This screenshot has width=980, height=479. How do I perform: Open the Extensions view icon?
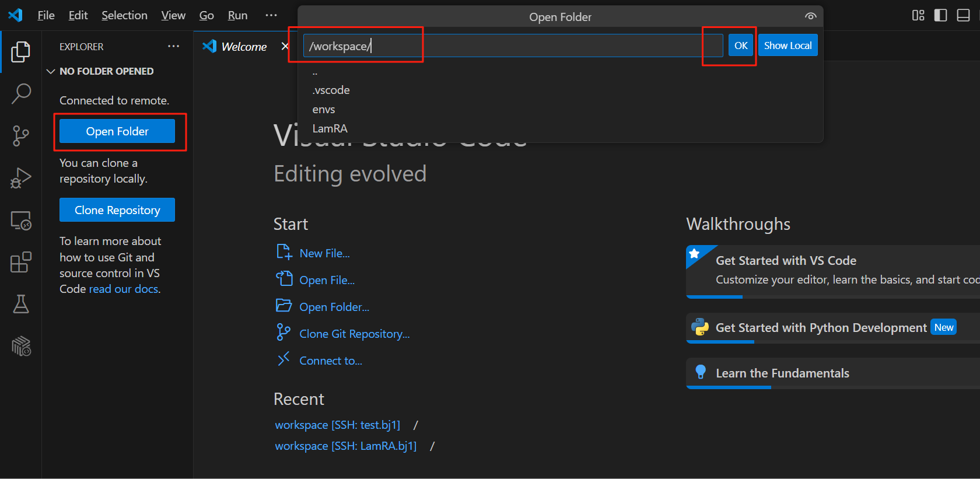point(21,263)
